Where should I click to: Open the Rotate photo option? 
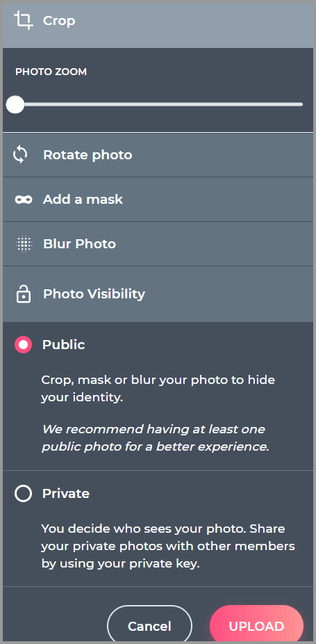coord(158,155)
